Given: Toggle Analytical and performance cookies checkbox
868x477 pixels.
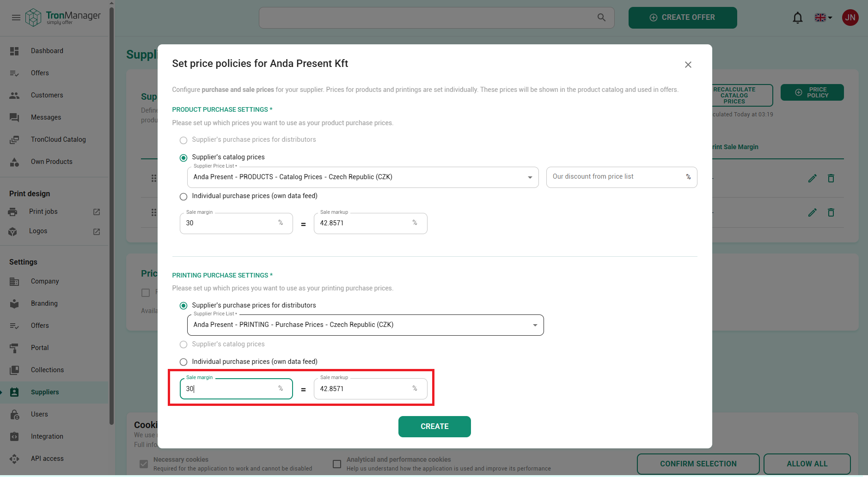Looking at the screenshot, I should click(337, 464).
